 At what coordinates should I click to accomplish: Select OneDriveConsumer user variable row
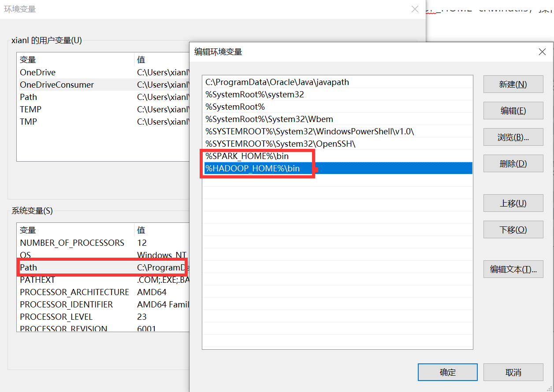pos(103,85)
